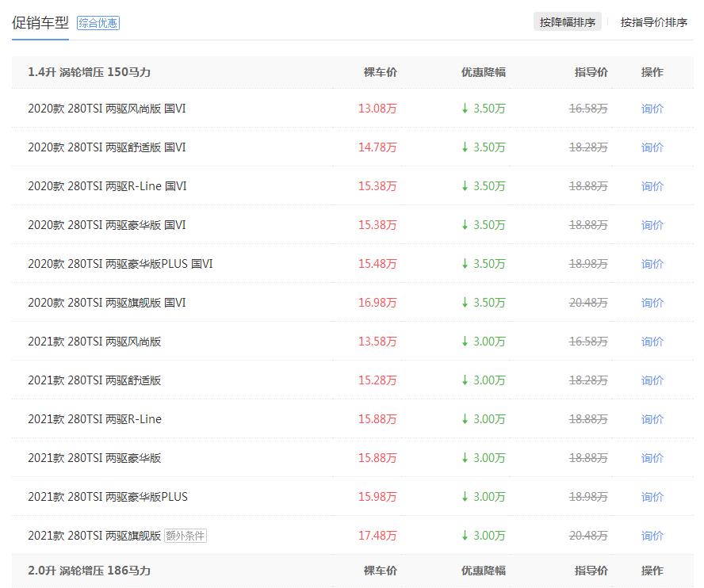This screenshot has width=704, height=588.
Task: Click 询价 for 2020款 两驱R-Line 国VI
Action: [652, 186]
